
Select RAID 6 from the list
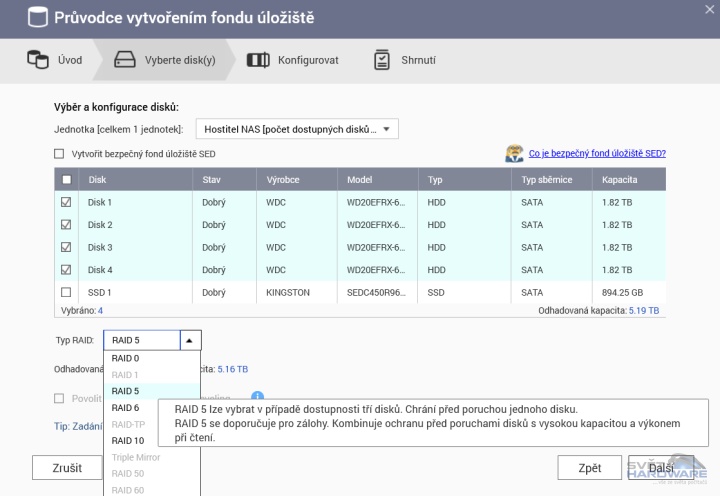coord(126,408)
